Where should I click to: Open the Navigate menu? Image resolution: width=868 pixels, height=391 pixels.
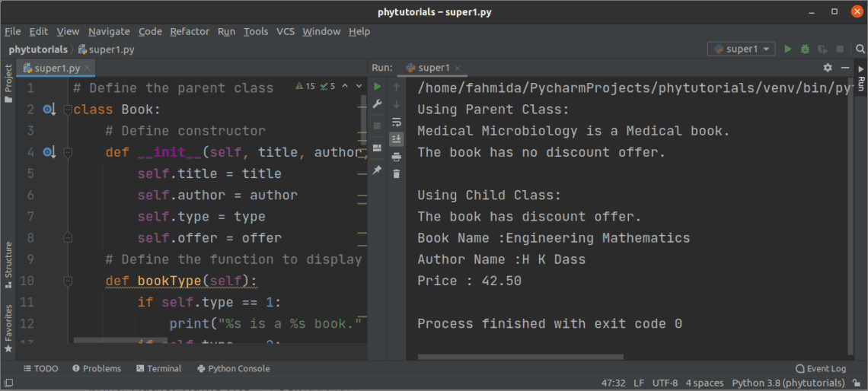(109, 31)
